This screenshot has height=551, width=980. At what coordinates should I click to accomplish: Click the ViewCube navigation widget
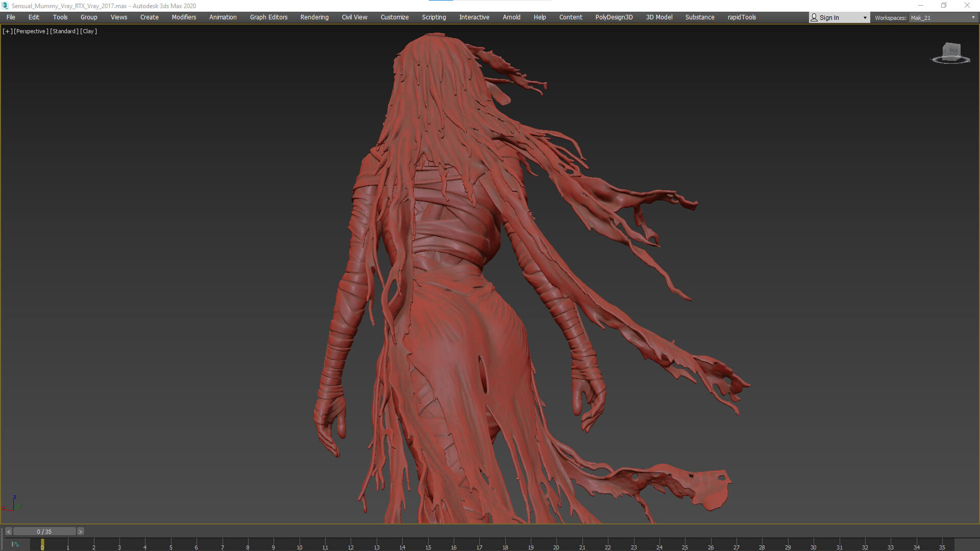pos(951,53)
